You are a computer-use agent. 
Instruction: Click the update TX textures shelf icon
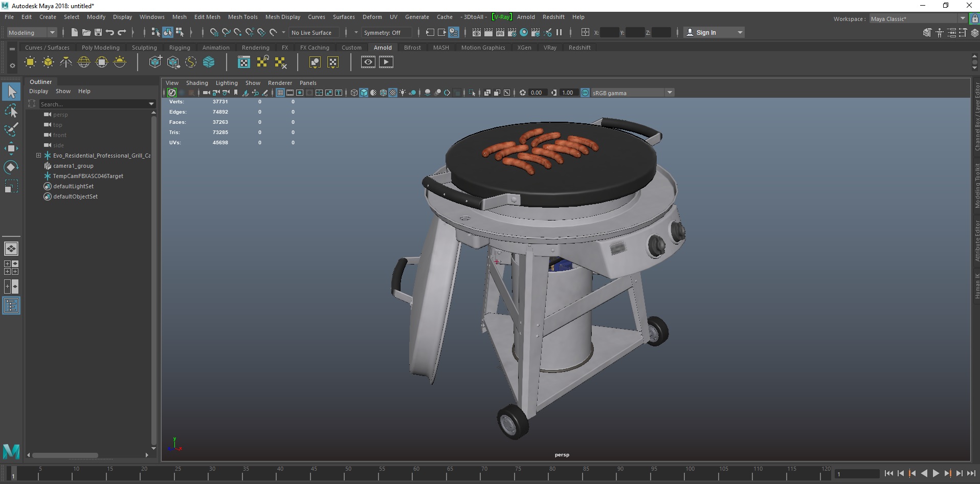tap(262, 62)
